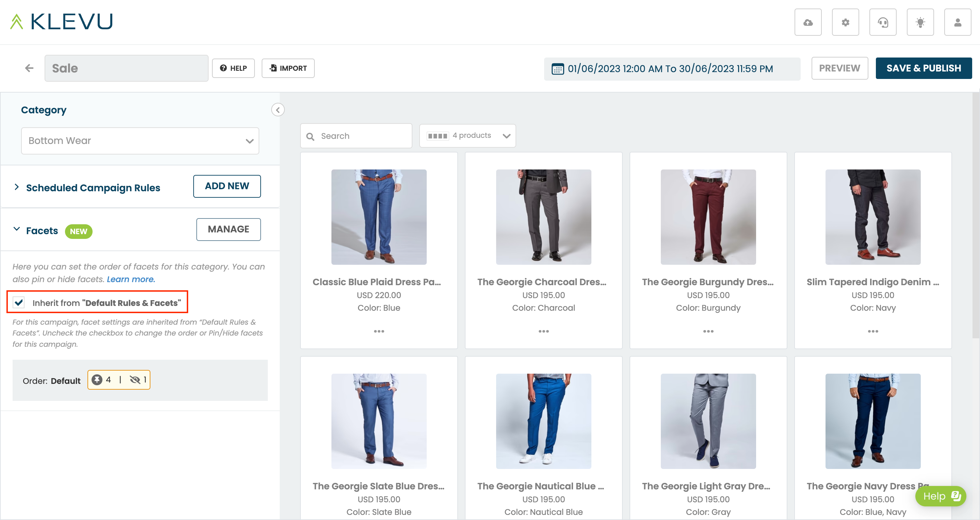Open the cloud sync icon
The height and width of the screenshot is (520, 980).
[x=808, y=22]
